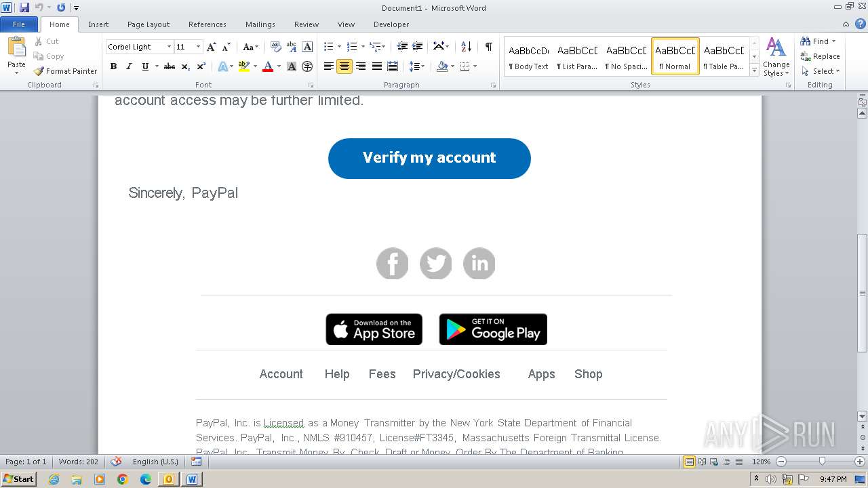Click the font color button
Image resolution: width=868 pixels, height=488 pixels.
tap(268, 66)
